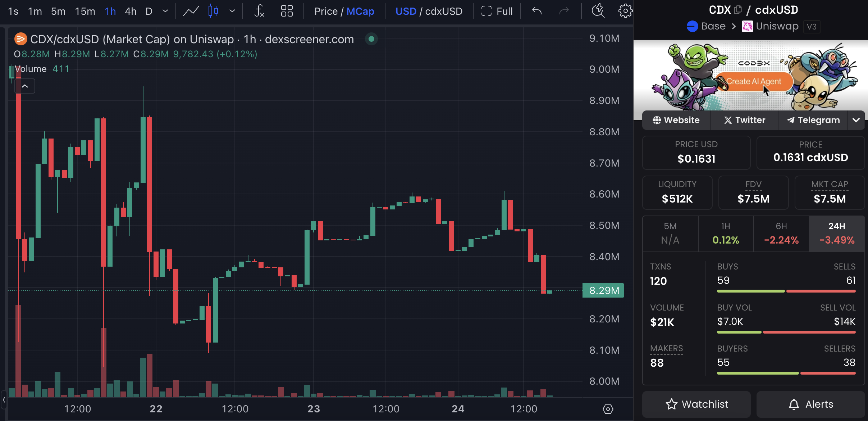
Task: Switch chart quote to cdxUSD
Action: coord(444,11)
